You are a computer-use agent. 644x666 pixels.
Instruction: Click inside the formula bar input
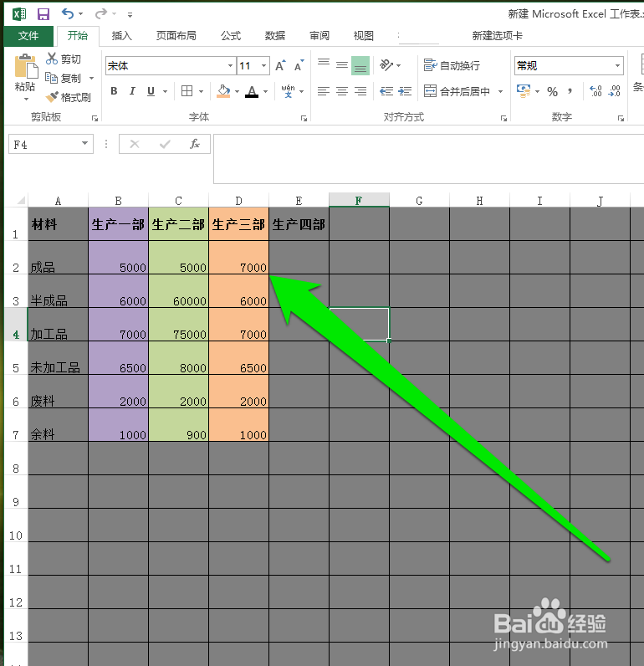tap(428, 159)
